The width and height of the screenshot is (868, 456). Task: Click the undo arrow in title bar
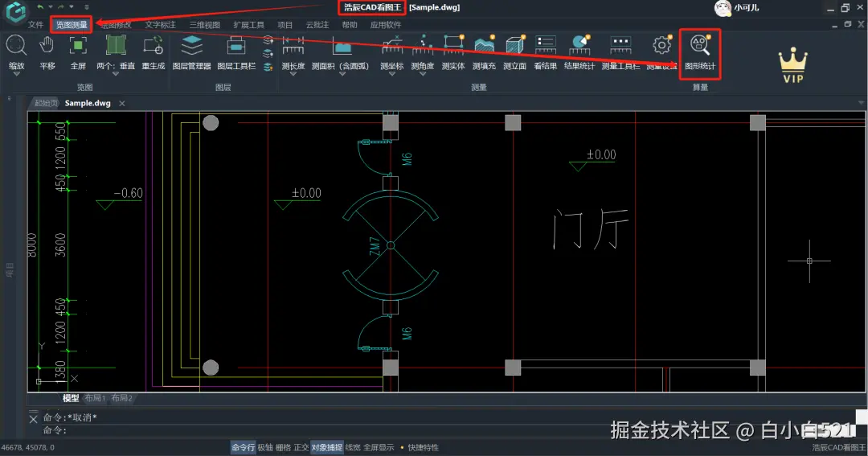tap(40, 6)
